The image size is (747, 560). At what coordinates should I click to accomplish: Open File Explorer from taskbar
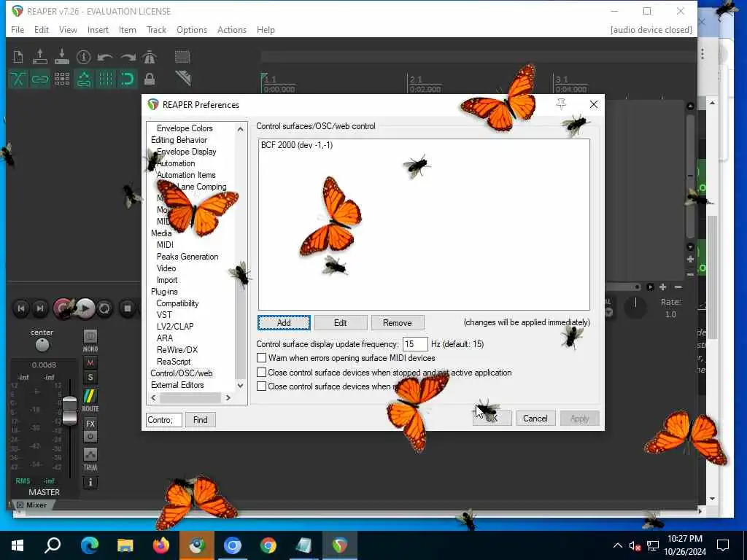pos(125,545)
